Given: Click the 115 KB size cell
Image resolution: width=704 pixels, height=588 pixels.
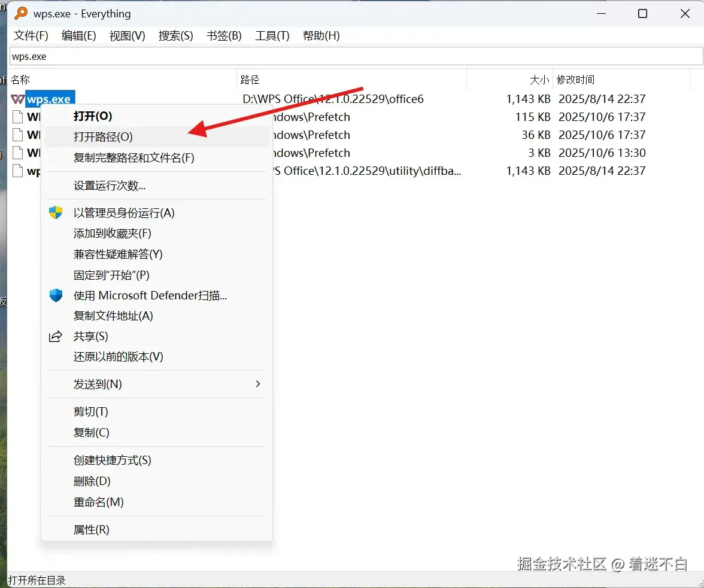Looking at the screenshot, I should (533, 117).
